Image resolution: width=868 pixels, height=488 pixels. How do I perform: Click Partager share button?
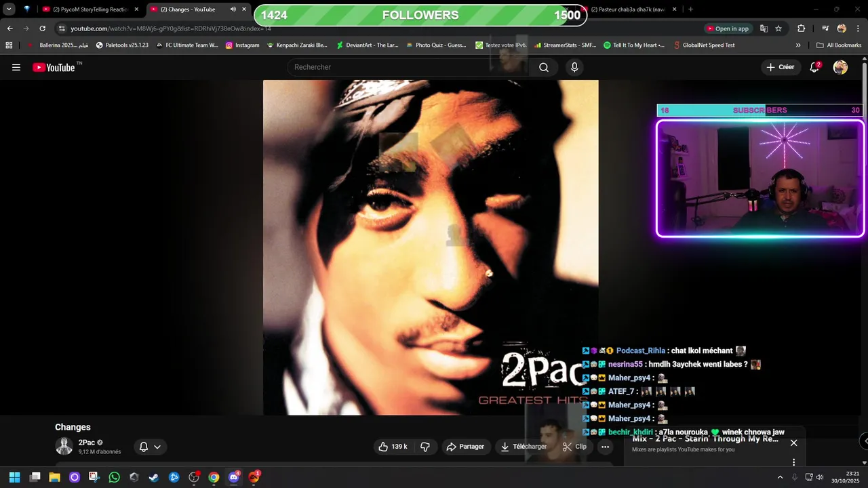point(465,447)
